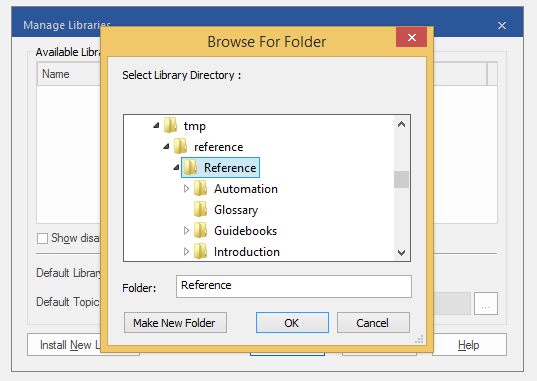Expand the Automation folder node
Screen dimensions: 537x381
click(x=186, y=188)
